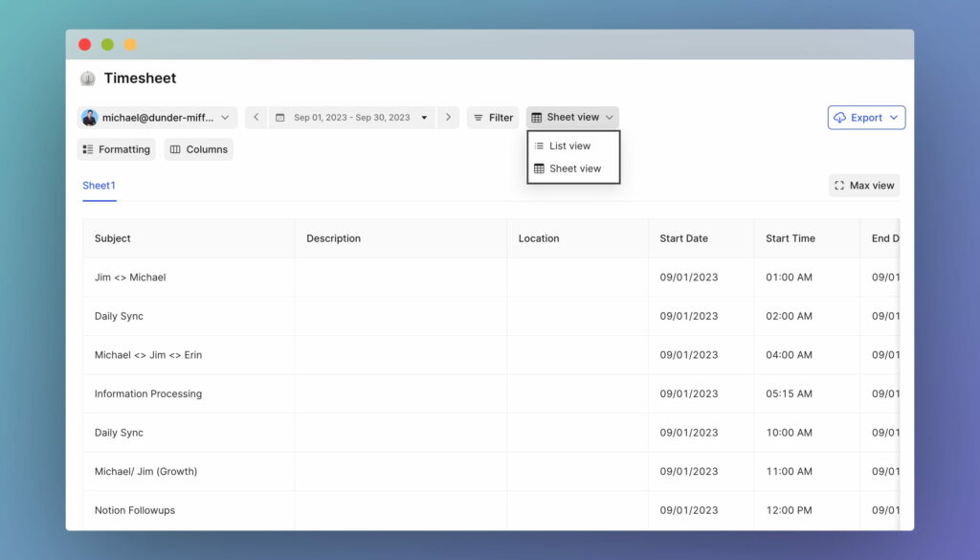This screenshot has height=560, width=980.
Task: Click the 05:15 AM start time cell
Action: point(807,393)
